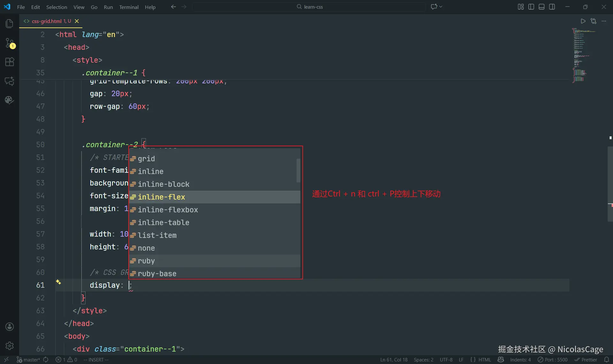
Task: Toggle the bottom Panel layout button
Action: [x=541, y=7]
